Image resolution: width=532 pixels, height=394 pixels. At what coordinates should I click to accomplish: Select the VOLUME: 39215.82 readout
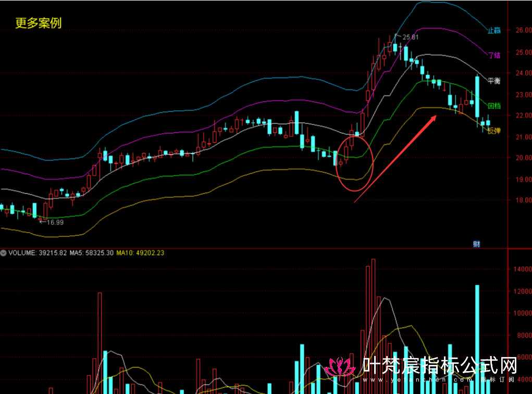[38, 253]
